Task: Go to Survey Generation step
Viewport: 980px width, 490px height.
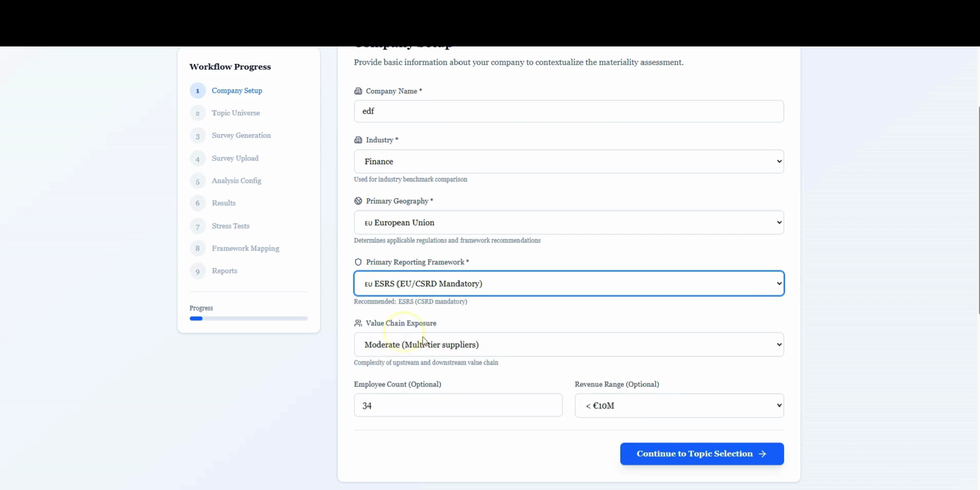Action: coord(241,135)
